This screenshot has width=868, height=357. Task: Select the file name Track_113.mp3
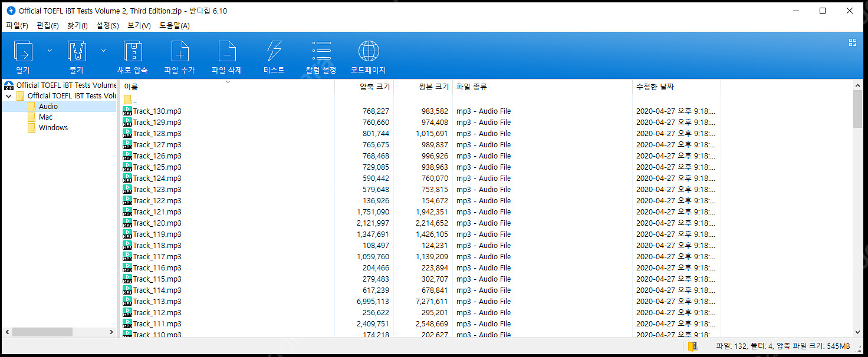(157, 302)
